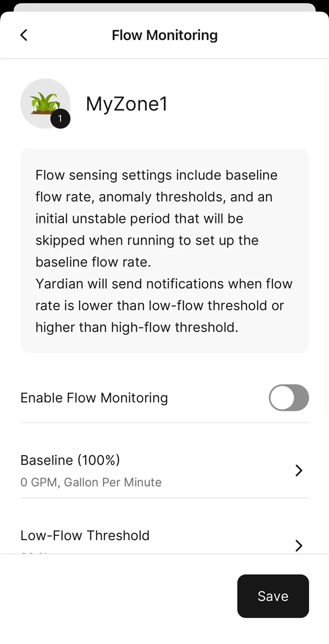Click the empty area left of Save
This screenshot has width=329, height=644.
pyautogui.click(x=118, y=596)
